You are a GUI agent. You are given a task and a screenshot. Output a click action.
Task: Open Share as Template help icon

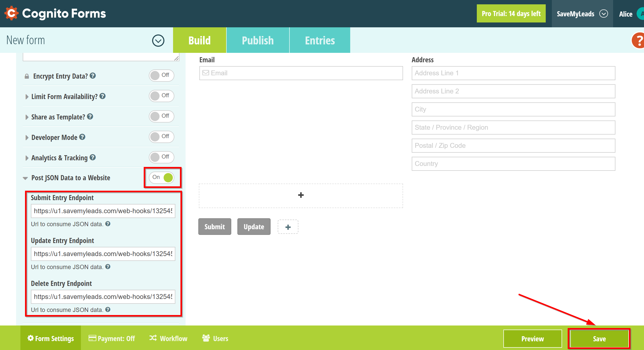click(90, 116)
